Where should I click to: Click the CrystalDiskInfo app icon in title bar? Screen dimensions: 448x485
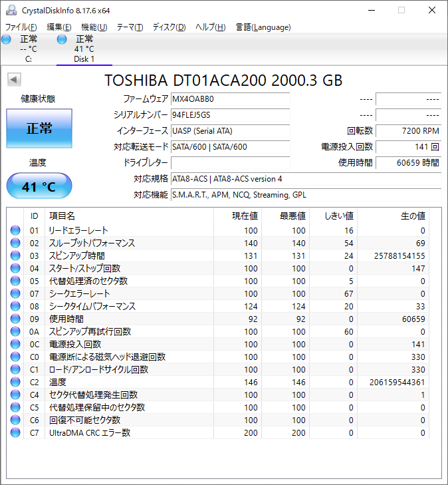11,10
